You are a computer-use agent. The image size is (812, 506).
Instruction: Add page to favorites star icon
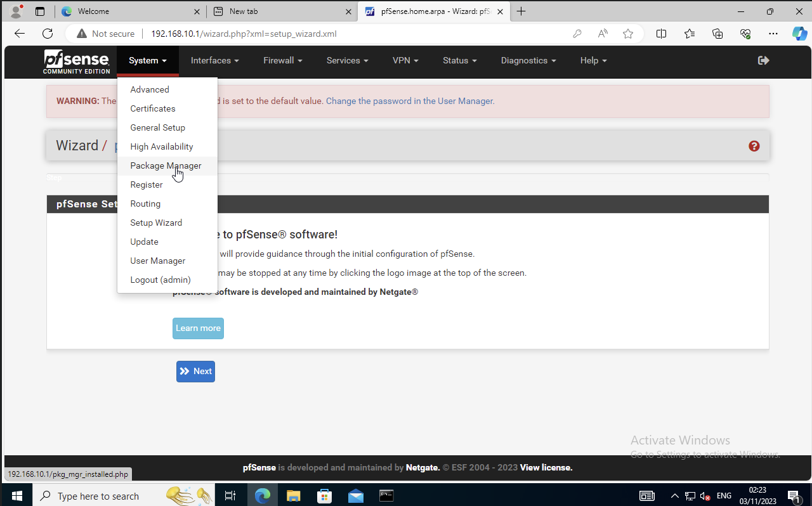pos(628,34)
